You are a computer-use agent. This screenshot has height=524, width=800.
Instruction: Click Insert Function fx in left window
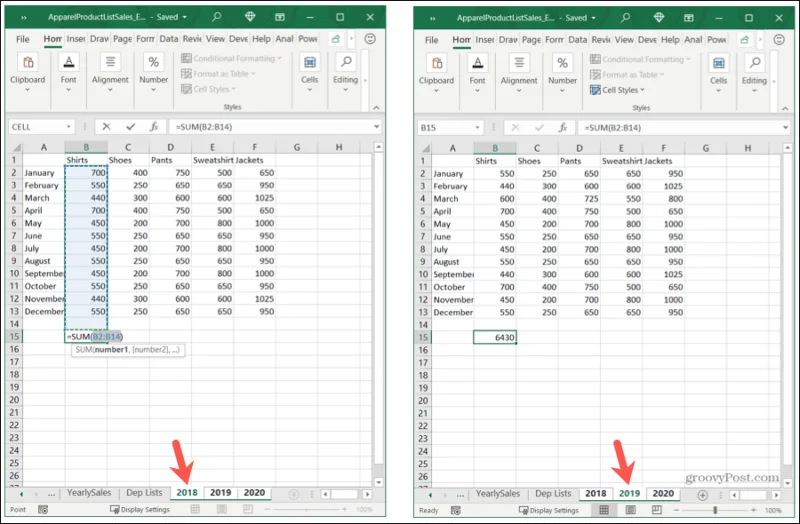point(154,127)
